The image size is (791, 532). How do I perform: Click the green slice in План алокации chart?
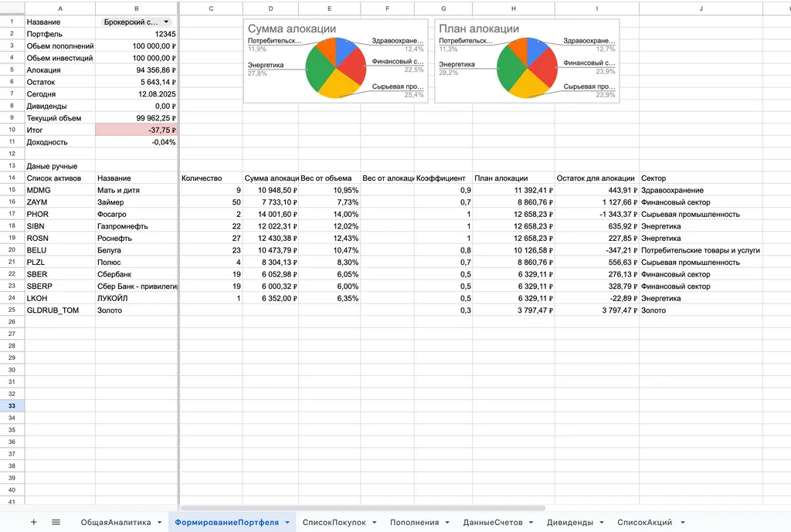coord(511,69)
